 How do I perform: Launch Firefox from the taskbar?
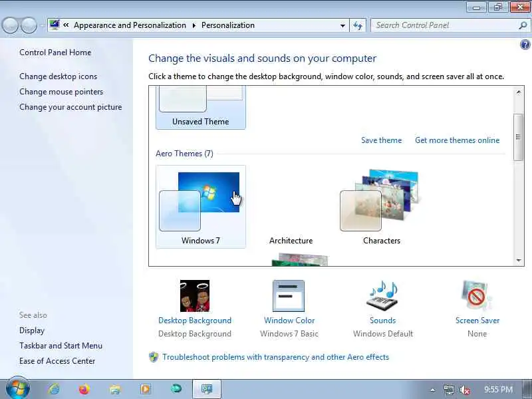click(x=84, y=389)
